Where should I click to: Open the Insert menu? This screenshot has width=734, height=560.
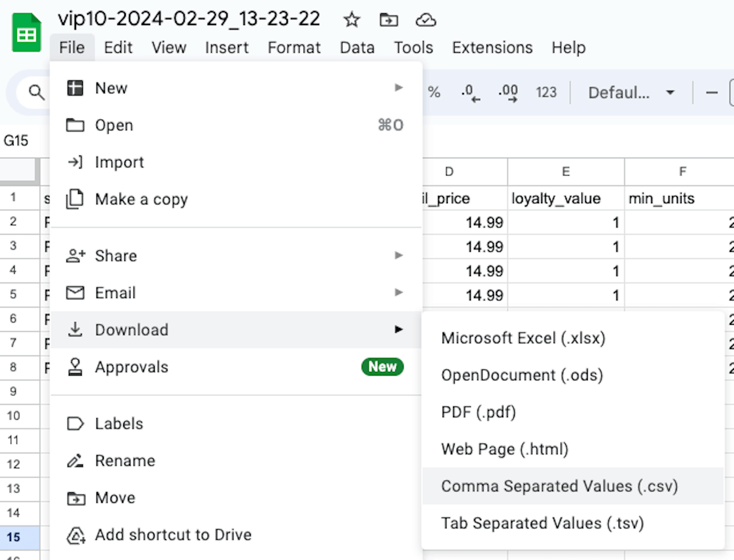pos(226,48)
